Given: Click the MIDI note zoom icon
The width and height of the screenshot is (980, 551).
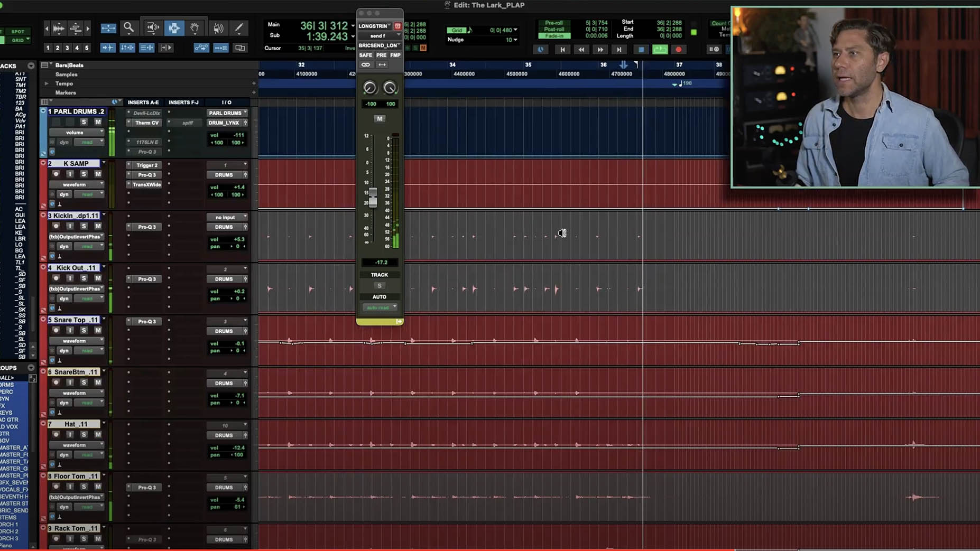Looking at the screenshot, I should pyautogui.click(x=76, y=28).
